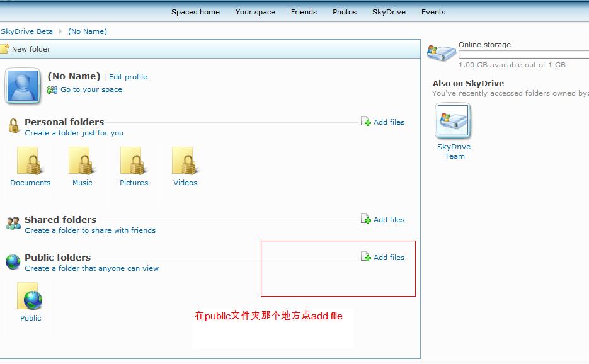Screen dimensions: 589x364
Task: Click the Public folders heading
Action: [x=58, y=258]
